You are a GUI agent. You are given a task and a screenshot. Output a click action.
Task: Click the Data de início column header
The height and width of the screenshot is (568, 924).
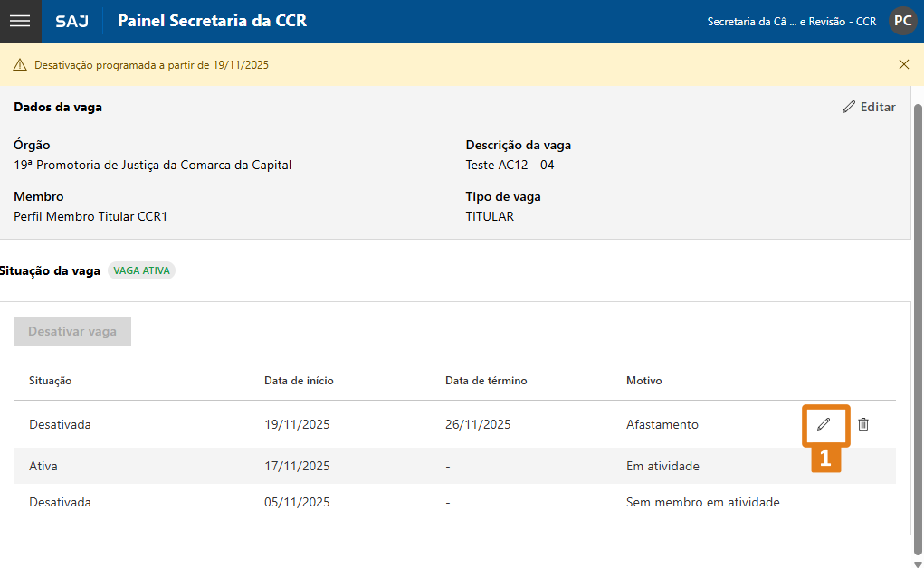[x=299, y=381]
